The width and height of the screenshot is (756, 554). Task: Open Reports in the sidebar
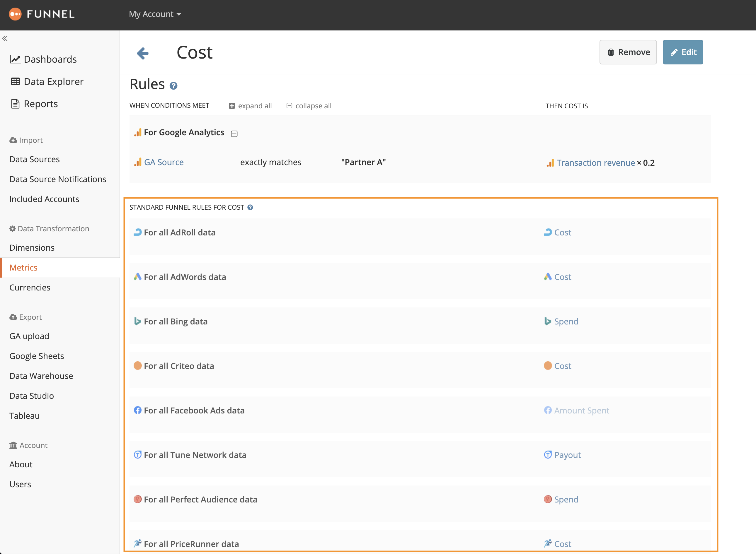pyautogui.click(x=41, y=104)
